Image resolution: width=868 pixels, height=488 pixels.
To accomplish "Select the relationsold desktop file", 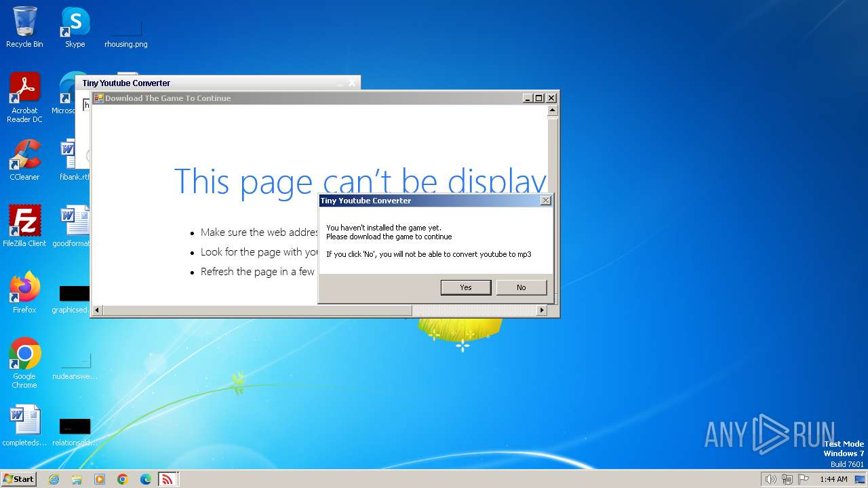I will click(x=75, y=432).
